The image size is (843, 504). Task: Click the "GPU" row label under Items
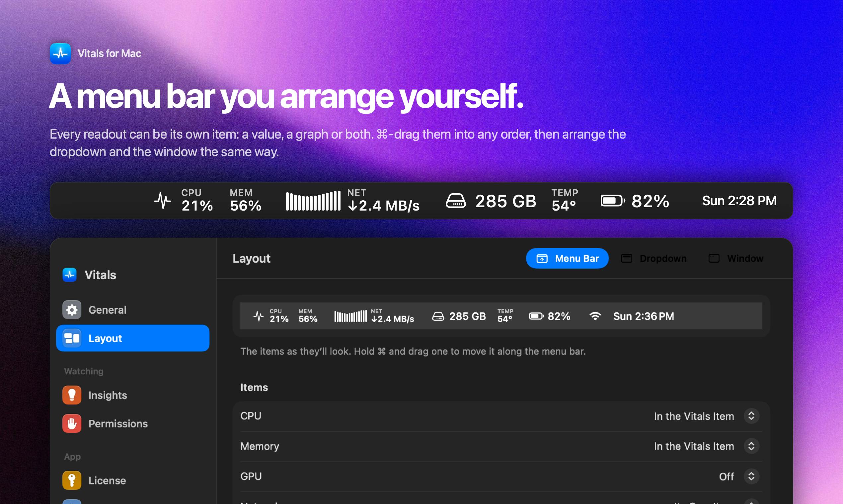(x=251, y=476)
